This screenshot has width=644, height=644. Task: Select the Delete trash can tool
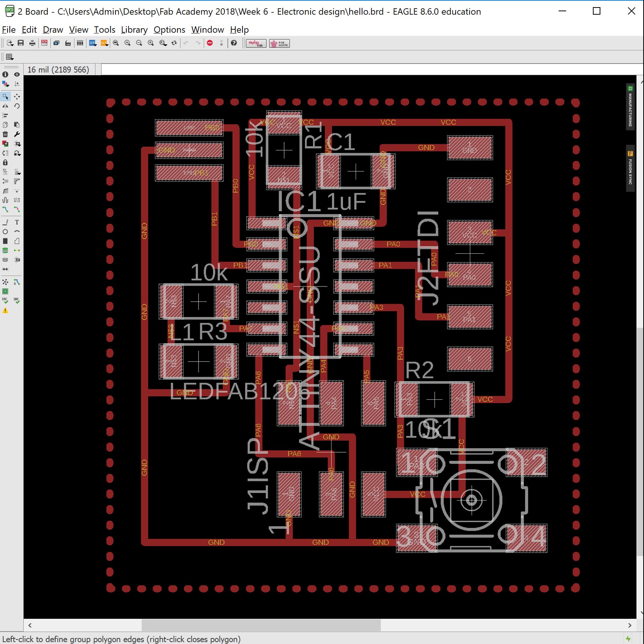pos(5,134)
